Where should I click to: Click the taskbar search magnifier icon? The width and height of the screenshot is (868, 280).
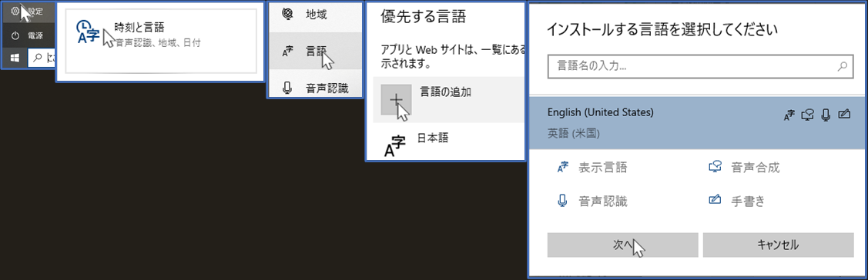coord(39,57)
